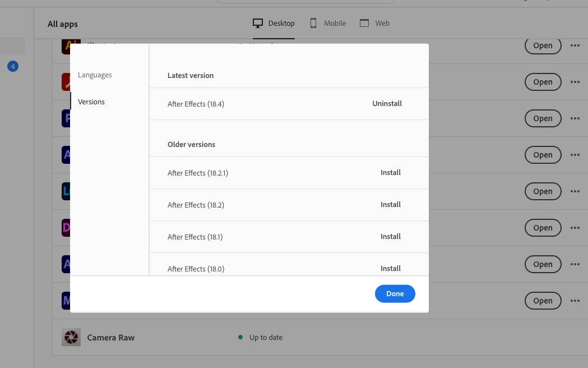588x368 pixels.
Task: Click the "After Effects (18.4)" label
Action: (196, 104)
